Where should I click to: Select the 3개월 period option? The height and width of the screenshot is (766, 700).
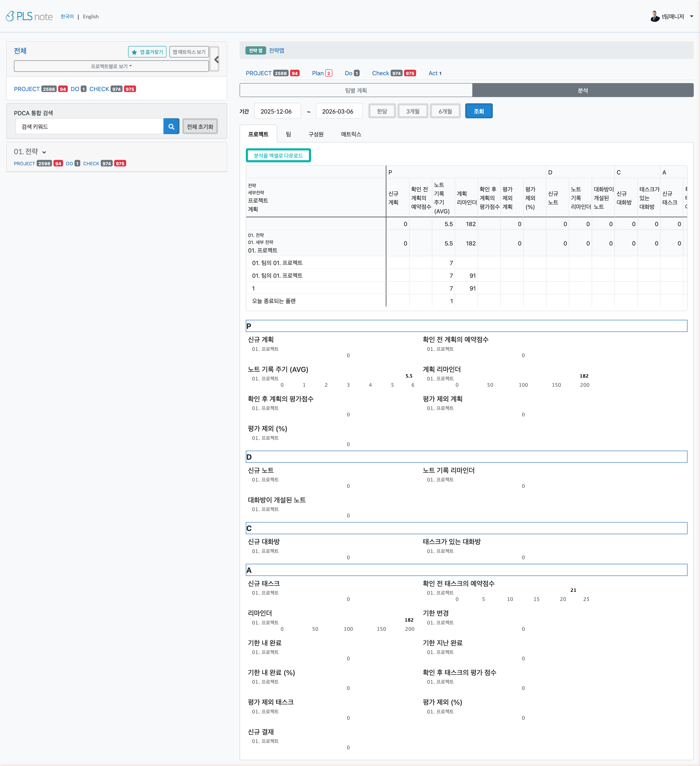point(412,111)
